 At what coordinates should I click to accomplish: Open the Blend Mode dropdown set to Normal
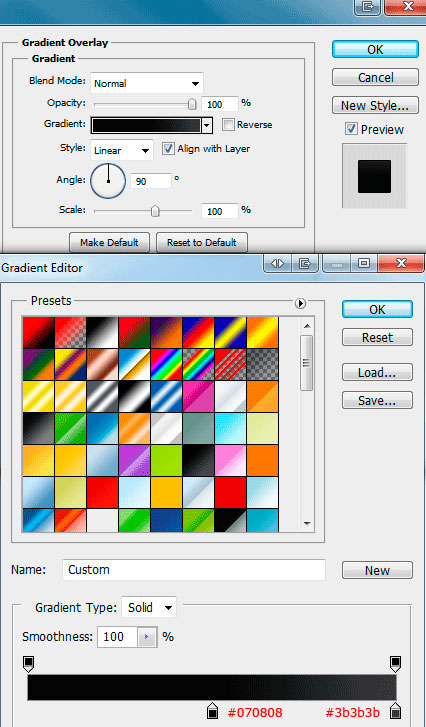[x=147, y=83]
